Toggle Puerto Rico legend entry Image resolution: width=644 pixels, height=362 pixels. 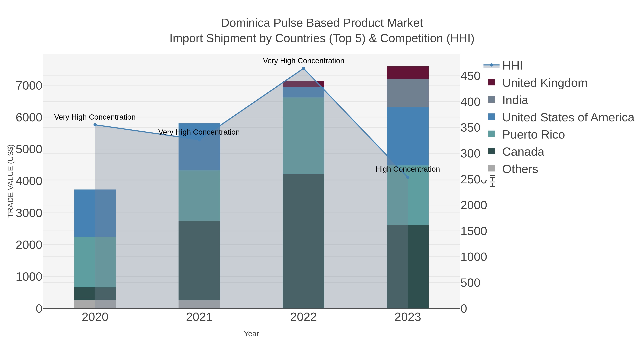click(526, 135)
